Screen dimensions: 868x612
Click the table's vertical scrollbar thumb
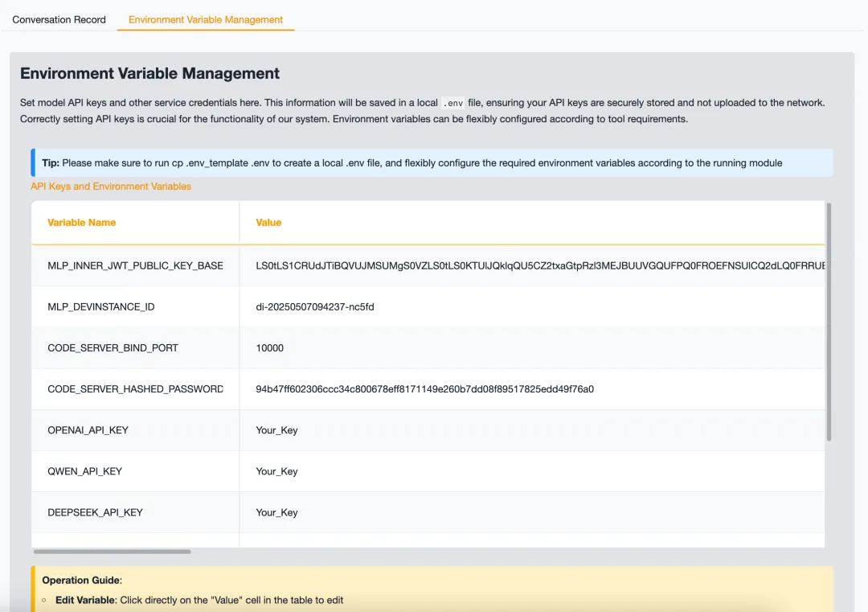[x=829, y=322]
